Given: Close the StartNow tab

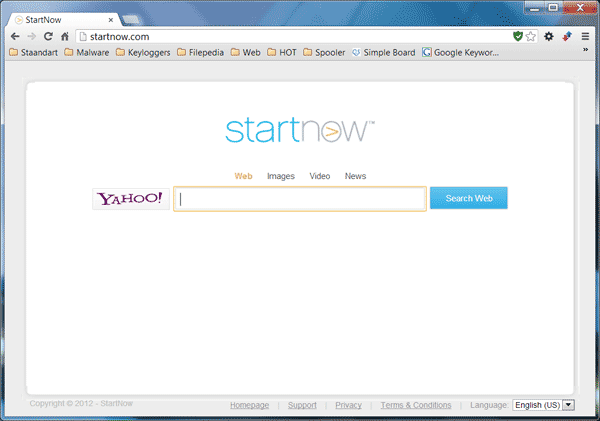Looking at the screenshot, I should (x=111, y=20).
